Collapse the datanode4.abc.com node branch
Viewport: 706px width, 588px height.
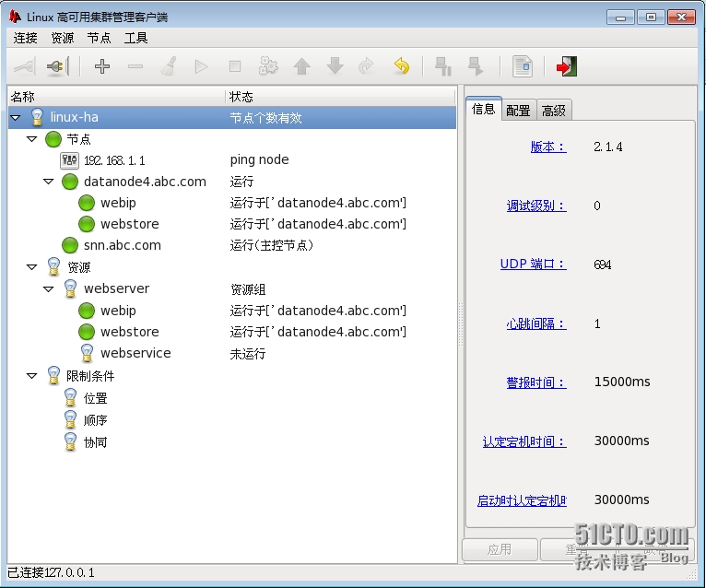pyautogui.click(x=49, y=182)
